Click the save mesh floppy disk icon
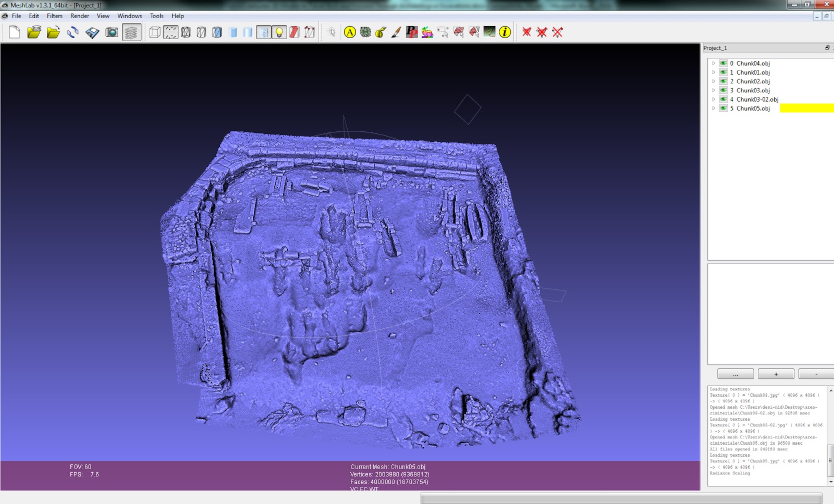834x504 pixels. [91, 32]
